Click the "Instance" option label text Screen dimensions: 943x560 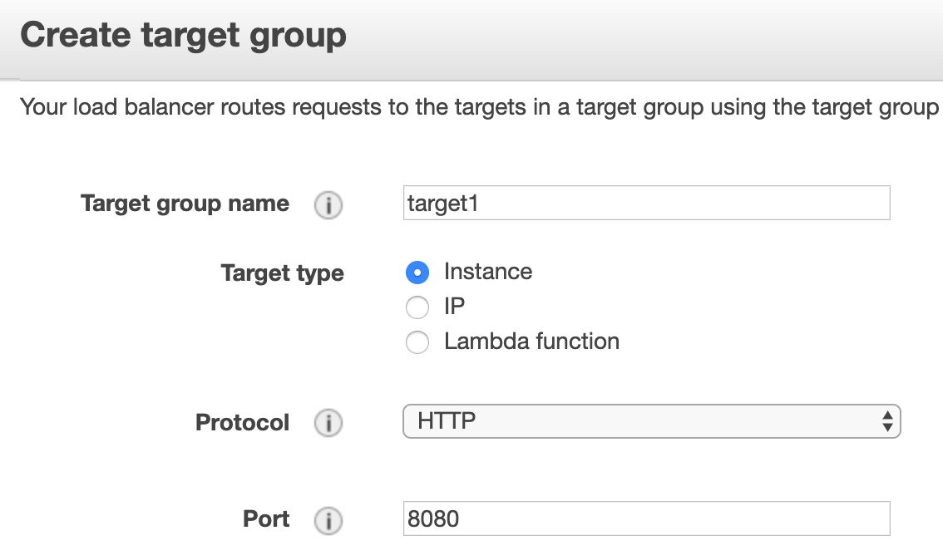pos(488,272)
